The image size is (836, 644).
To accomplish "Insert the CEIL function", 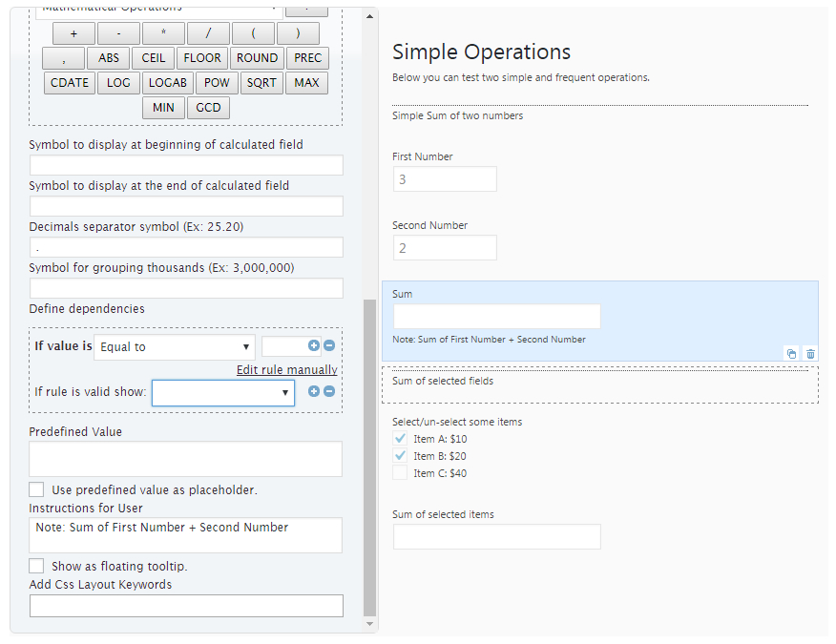I will [154, 58].
